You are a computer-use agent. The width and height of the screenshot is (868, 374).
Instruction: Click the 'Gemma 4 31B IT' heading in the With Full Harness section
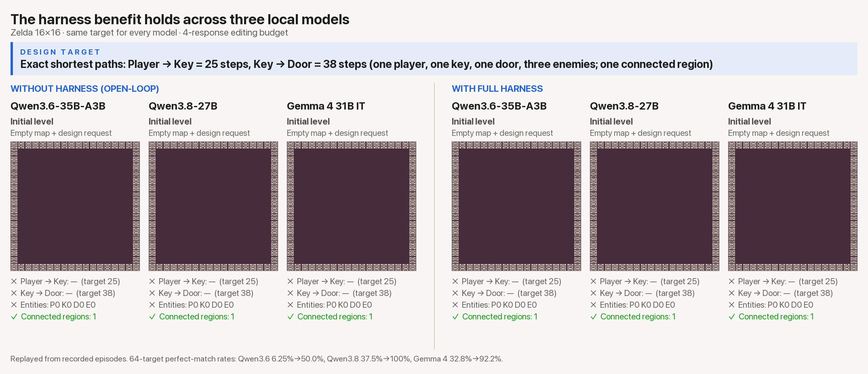point(767,106)
